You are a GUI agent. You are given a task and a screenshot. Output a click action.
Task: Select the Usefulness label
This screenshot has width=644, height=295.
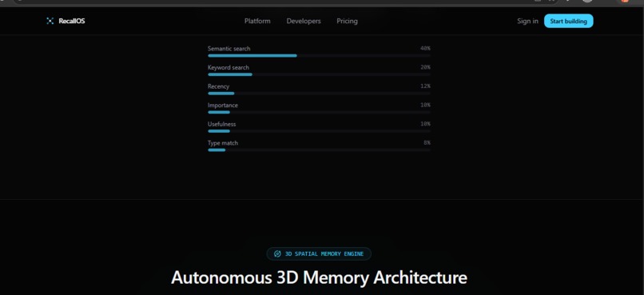222,124
